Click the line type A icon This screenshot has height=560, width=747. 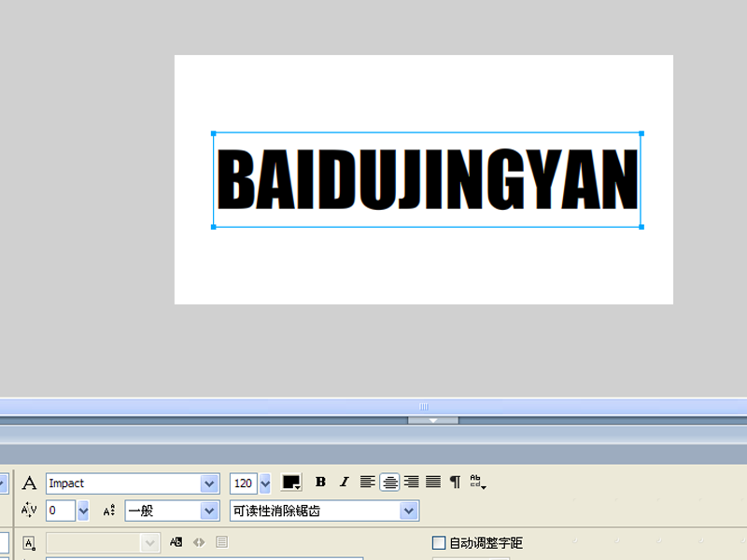(x=29, y=543)
